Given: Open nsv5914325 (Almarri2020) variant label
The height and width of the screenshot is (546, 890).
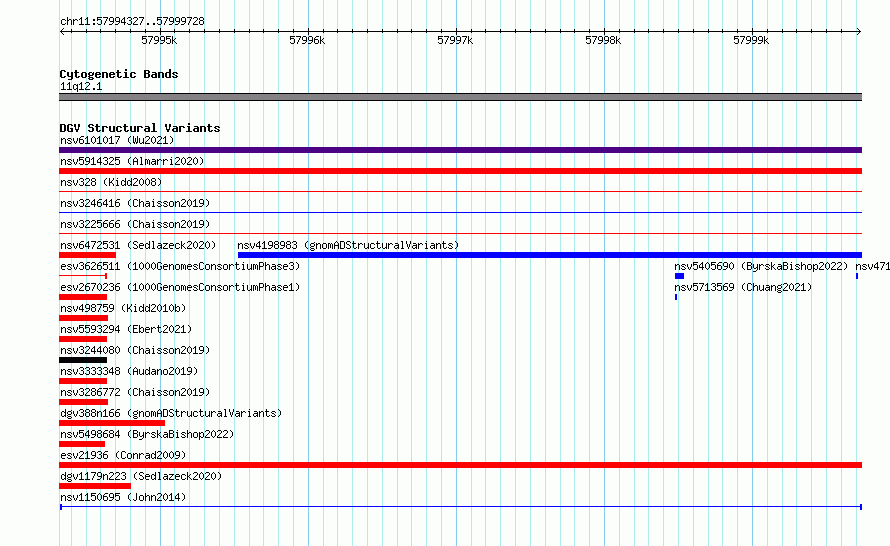Looking at the screenshot, I should (132, 161).
